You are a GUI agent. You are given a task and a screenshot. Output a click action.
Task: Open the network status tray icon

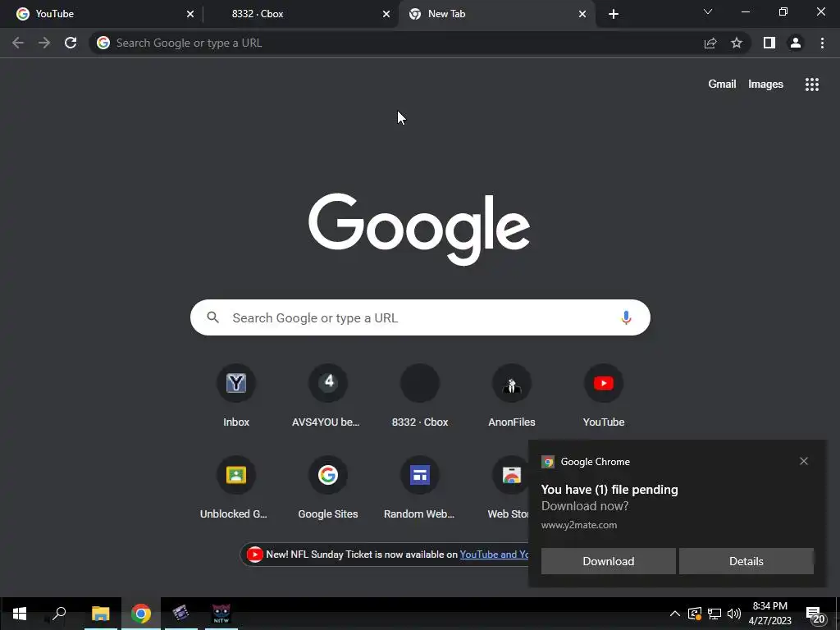pos(714,614)
